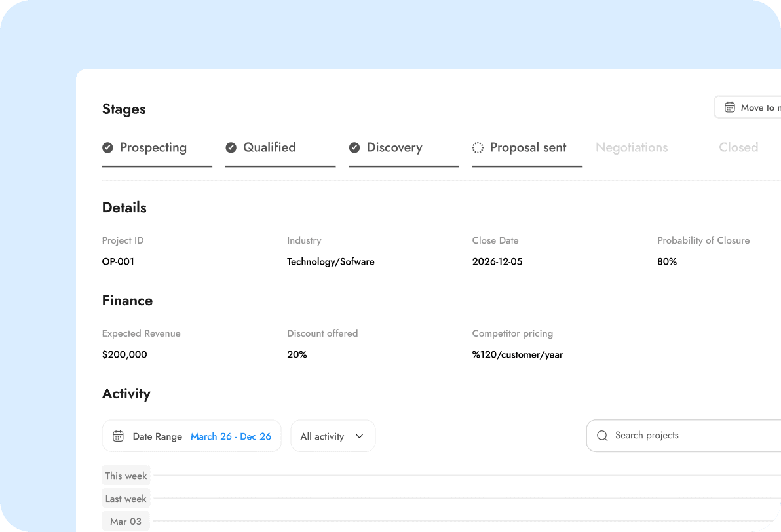Open the All activity dropdown
This screenshot has width=781, height=532.
pos(333,436)
